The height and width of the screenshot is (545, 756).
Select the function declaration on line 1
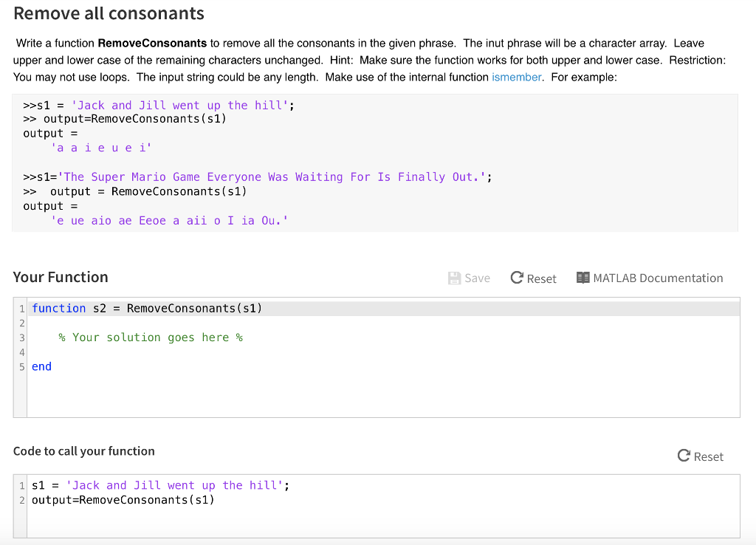coord(148,308)
